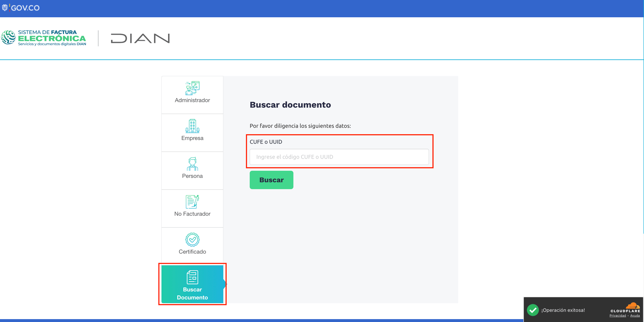Click the green Buscar button
644x322 pixels.
(271, 180)
